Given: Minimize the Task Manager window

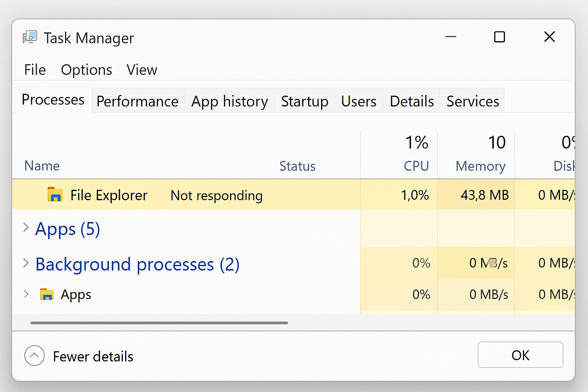Looking at the screenshot, I should (x=451, y=37).
